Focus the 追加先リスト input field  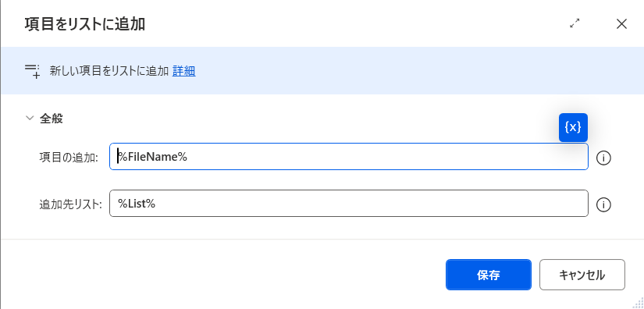349,203
